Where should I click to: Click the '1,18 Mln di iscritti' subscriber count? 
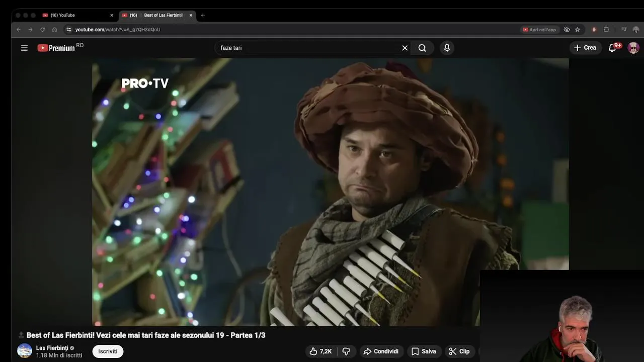(x=59, y=355)
